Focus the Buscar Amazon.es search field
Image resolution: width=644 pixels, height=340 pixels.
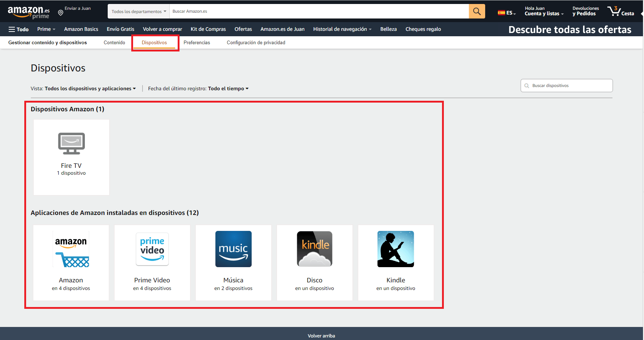pyautogui.click(x=319, y=12)
